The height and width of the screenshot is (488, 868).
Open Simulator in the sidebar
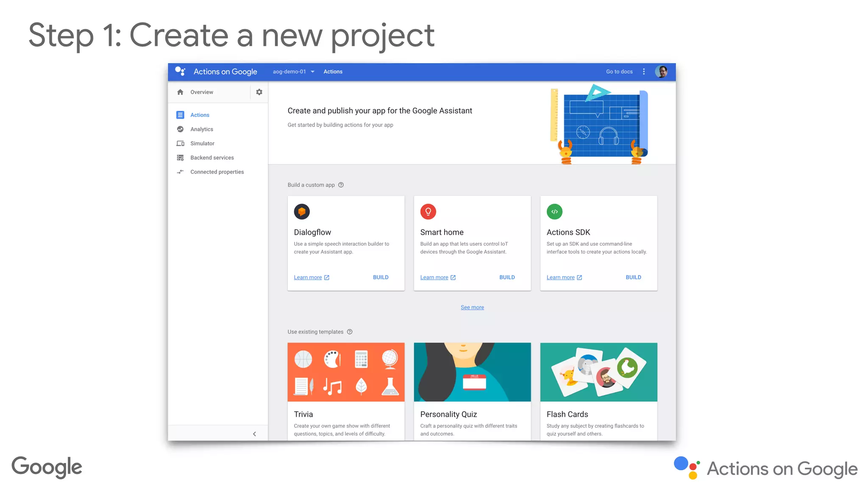pos(202,144)
